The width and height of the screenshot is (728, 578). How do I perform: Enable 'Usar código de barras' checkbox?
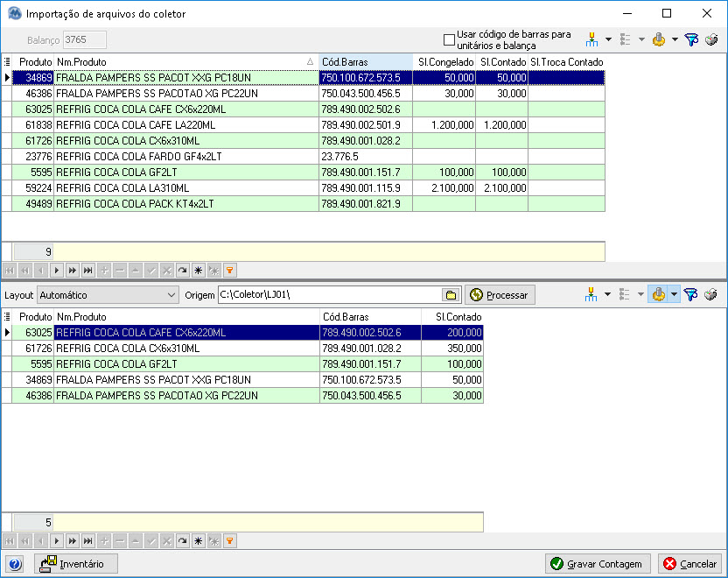pos(449,40)
